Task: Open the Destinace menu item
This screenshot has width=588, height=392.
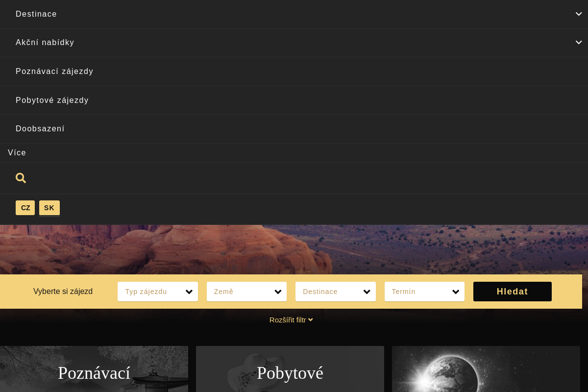Action: (36, 14)
